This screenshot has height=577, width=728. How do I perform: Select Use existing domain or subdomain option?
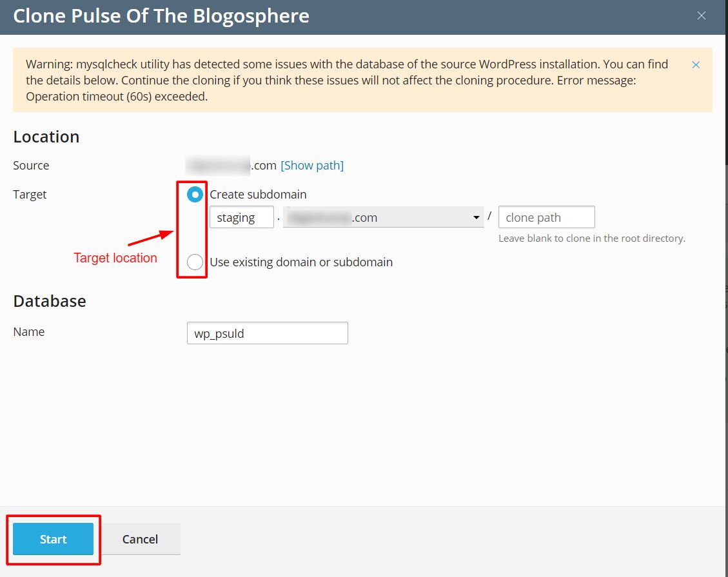click(195, 262)
